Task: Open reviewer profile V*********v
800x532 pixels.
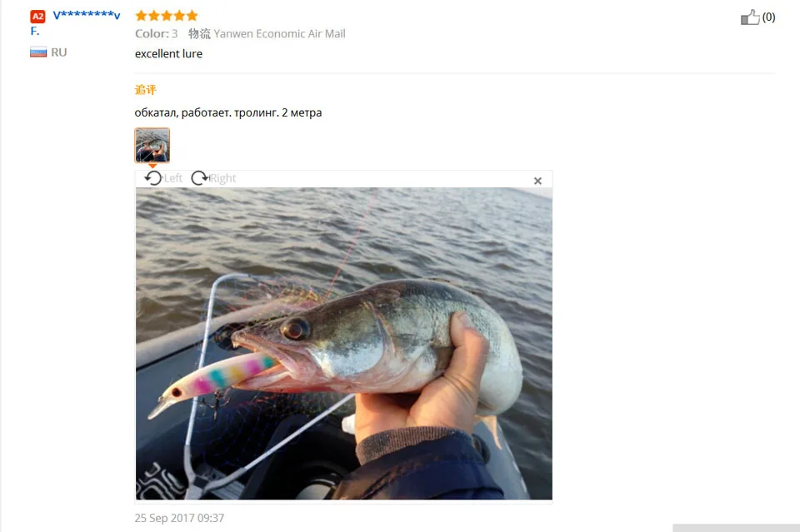Action: click(86, 15)
